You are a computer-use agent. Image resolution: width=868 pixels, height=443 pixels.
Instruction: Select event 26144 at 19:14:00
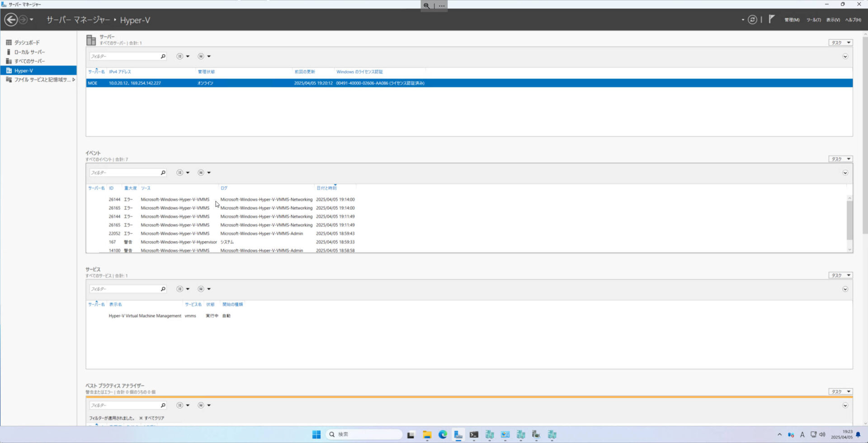click(466, 199)
